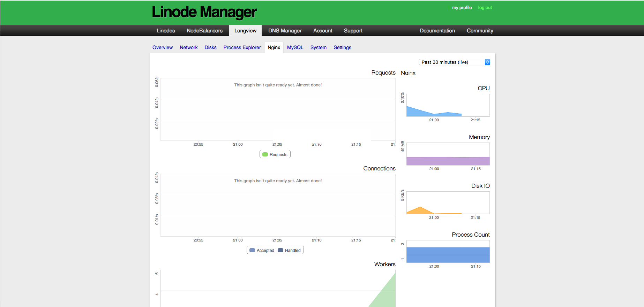Click the log out link

click(485, 8)
